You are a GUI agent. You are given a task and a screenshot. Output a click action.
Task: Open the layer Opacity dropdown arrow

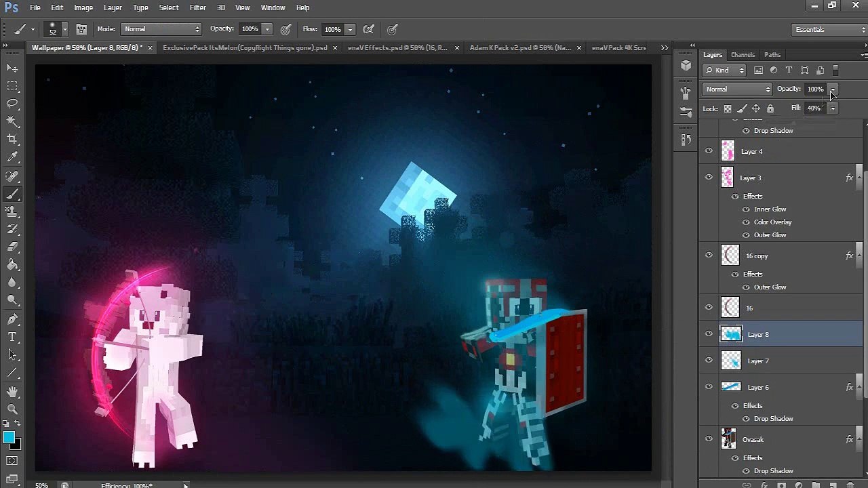point(833,89)
